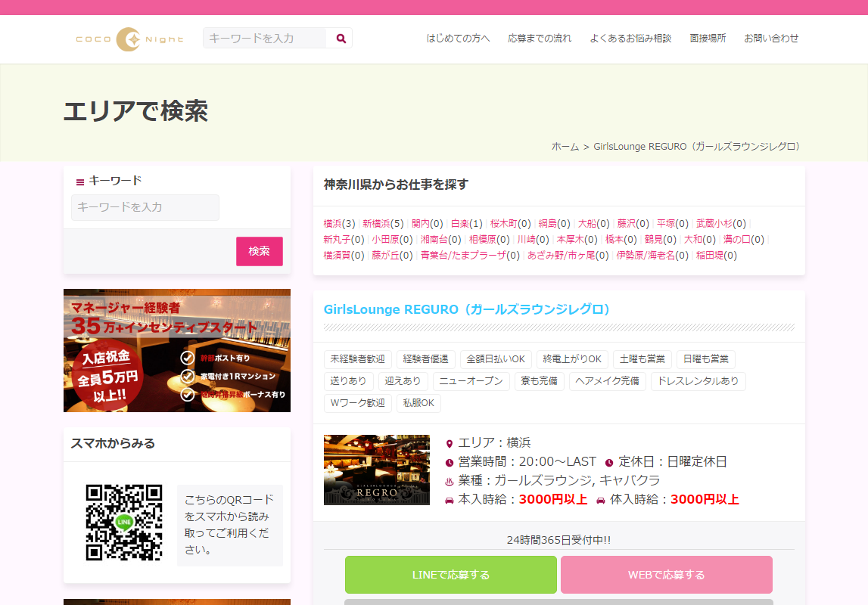868x605 pixels.
Task: Click the 未経験者歓迎 tag
Action: pos(358,359)
